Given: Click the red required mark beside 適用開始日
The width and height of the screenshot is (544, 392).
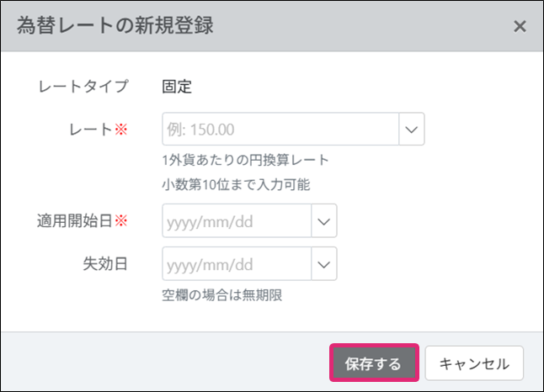Looking at the screenshot, I should pyautogui.click(x=120, y=221).
